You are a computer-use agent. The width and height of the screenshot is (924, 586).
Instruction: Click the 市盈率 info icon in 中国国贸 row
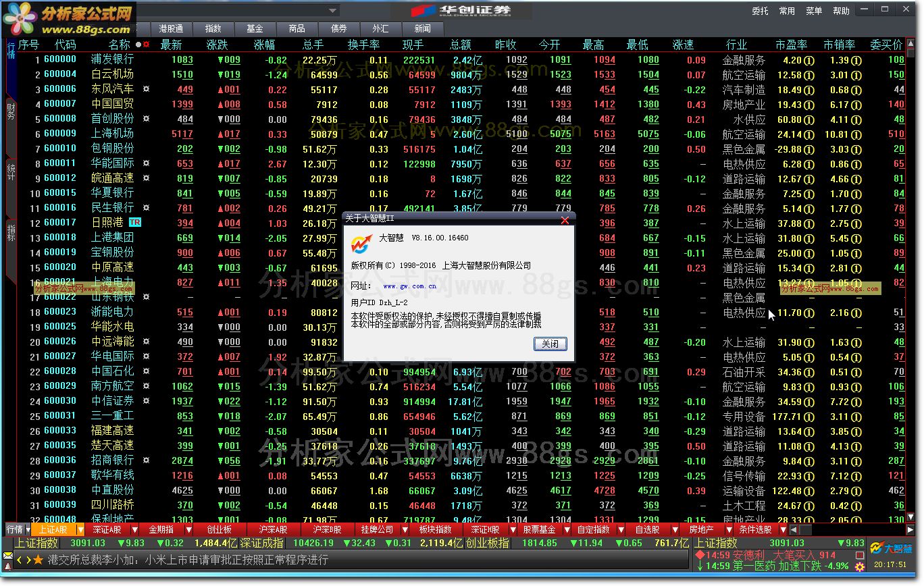808,105
